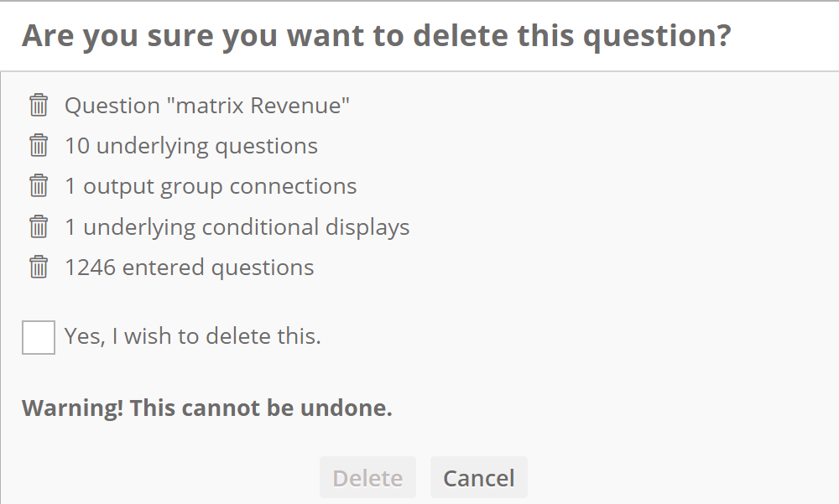Select the "This cannot be undone." phrase
Viewport: 839px width, 504px height.
(261, 408)
